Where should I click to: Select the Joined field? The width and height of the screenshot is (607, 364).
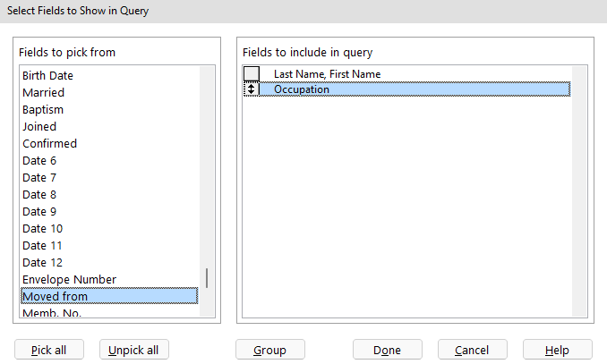pyautogui.click(x=38, y=127)
